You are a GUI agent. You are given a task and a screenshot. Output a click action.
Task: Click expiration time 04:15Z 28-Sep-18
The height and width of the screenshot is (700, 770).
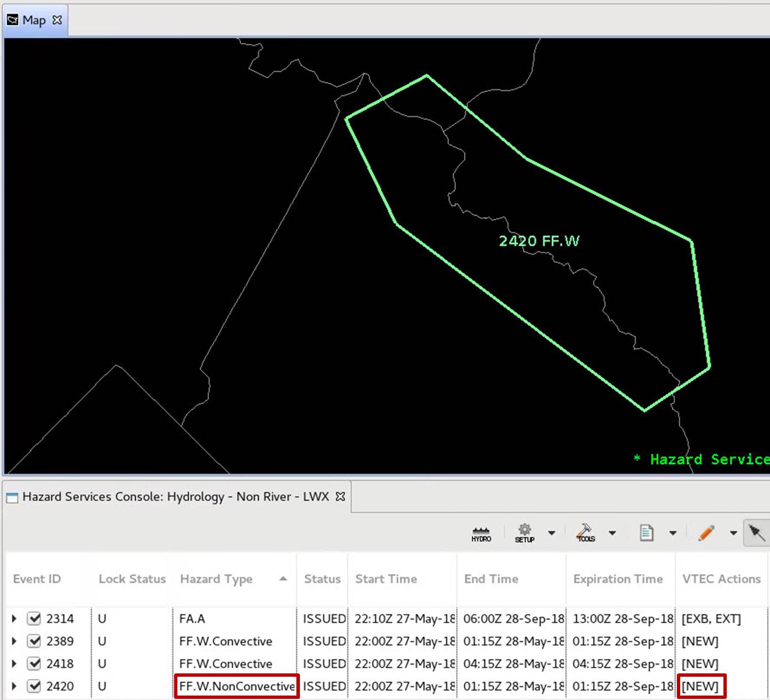pyautogui.click(x=623, y=663)
